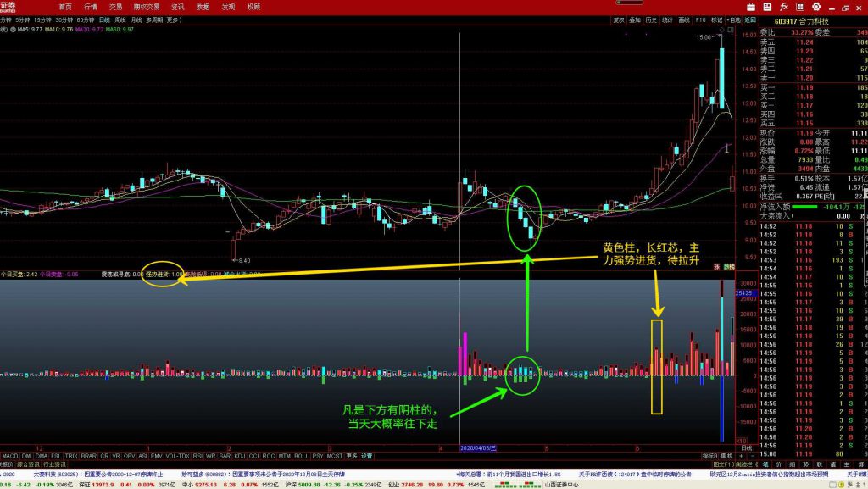Expand 更多 indicators in bottom bar
Viewport: 868px width, 489px height.
(x=351, y=456)
